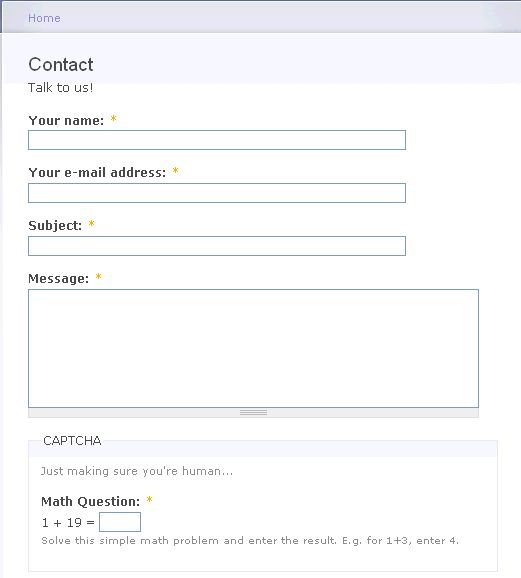Click the required asterisk next to Subject
This screenshot has width=521, height=578.
[x=91, y=224]
